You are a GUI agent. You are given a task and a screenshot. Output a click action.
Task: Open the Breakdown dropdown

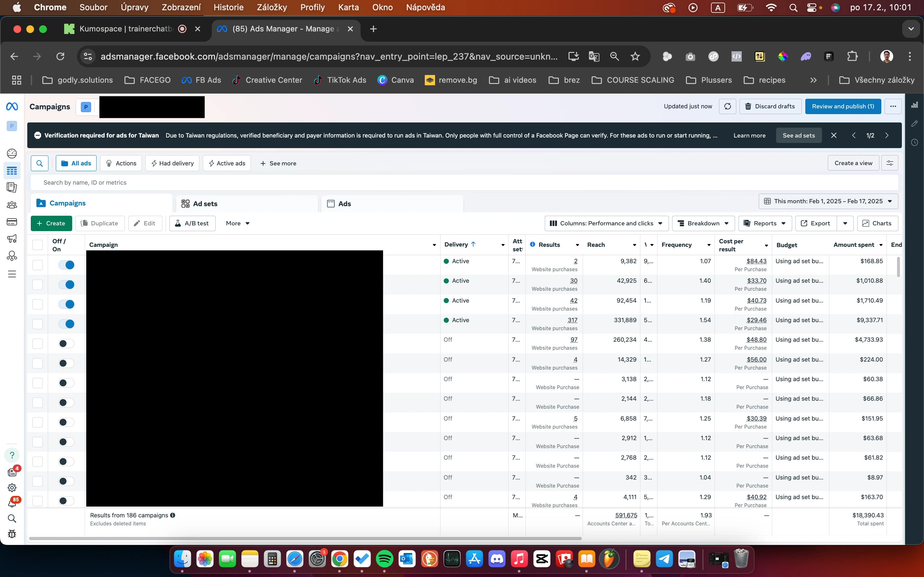point(703,224)
